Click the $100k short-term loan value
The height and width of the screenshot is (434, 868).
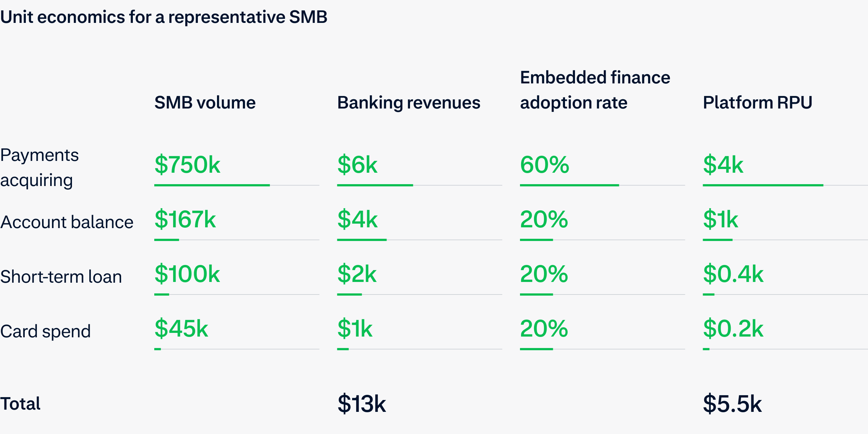click(187, 274)
